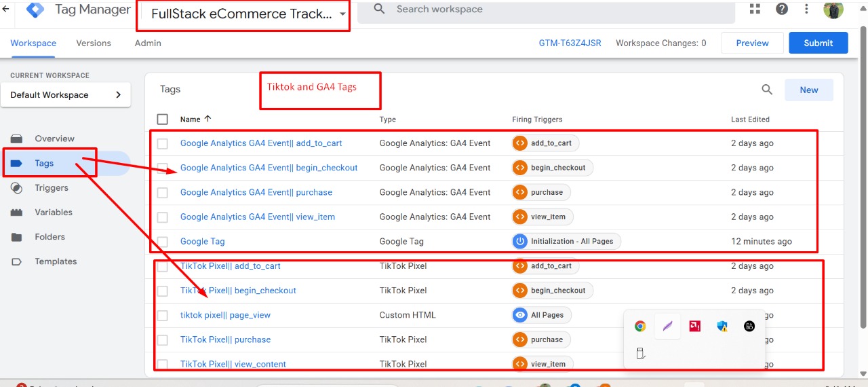Click the Variables icon in sidebar
Viewport: 868px width, 387px height.
(17, 213)
